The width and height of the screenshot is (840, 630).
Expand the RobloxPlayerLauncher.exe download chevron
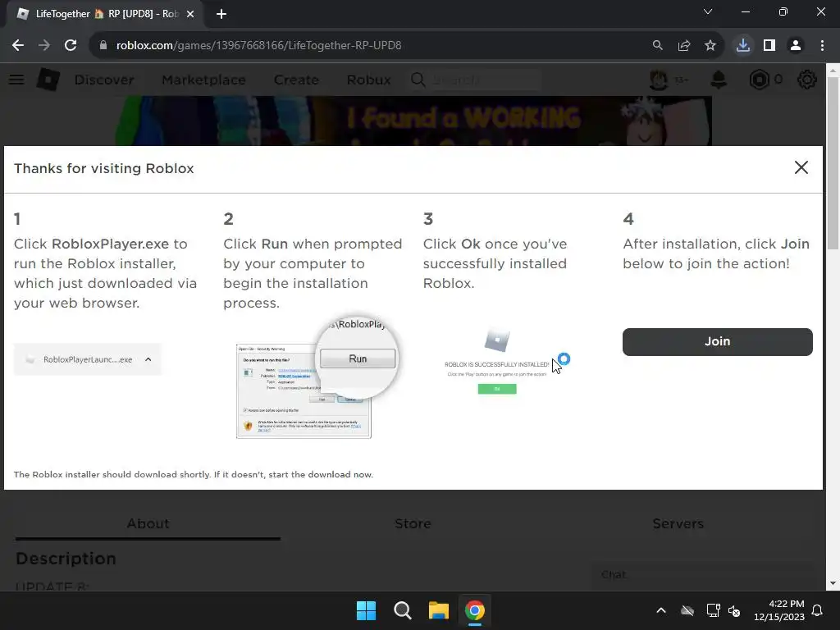point(148,359)
